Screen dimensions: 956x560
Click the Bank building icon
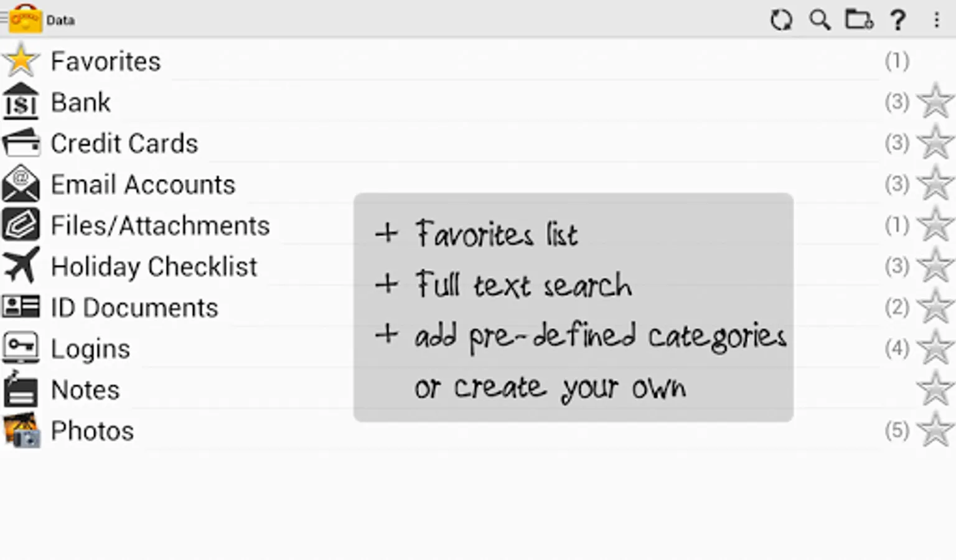(x=21, y=101)
